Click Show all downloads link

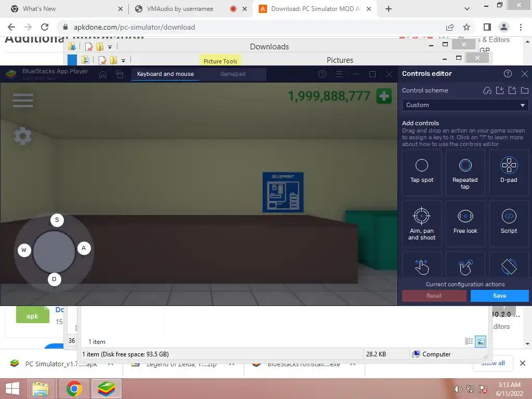point(493,363)
